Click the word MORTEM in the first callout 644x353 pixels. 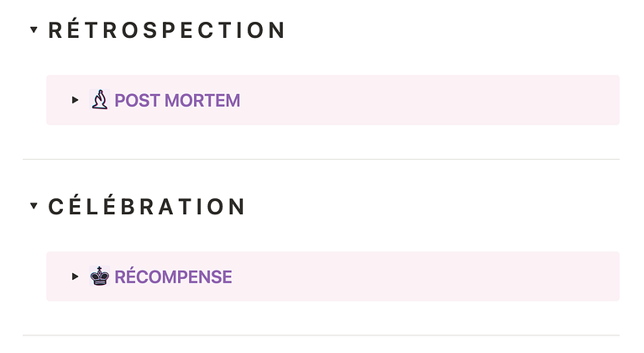point(202,100)
